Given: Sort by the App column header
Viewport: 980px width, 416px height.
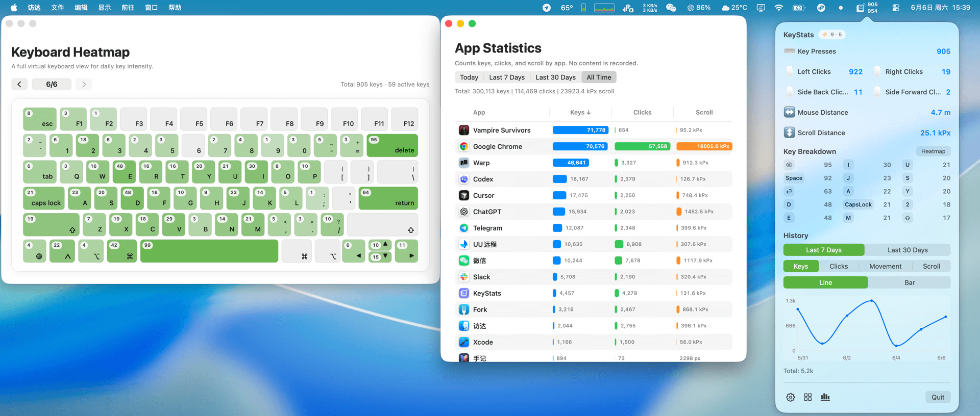Looking at the screenshot, I should 479,112.
